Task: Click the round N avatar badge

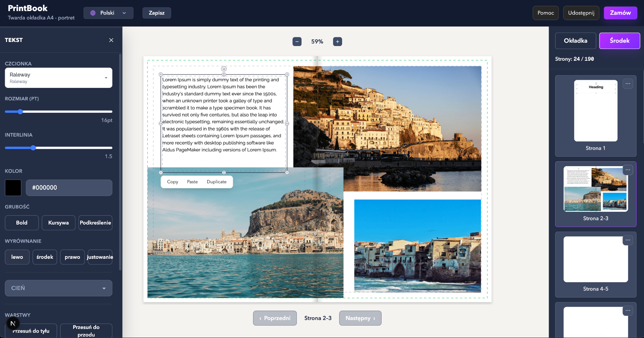Action: 13,324
